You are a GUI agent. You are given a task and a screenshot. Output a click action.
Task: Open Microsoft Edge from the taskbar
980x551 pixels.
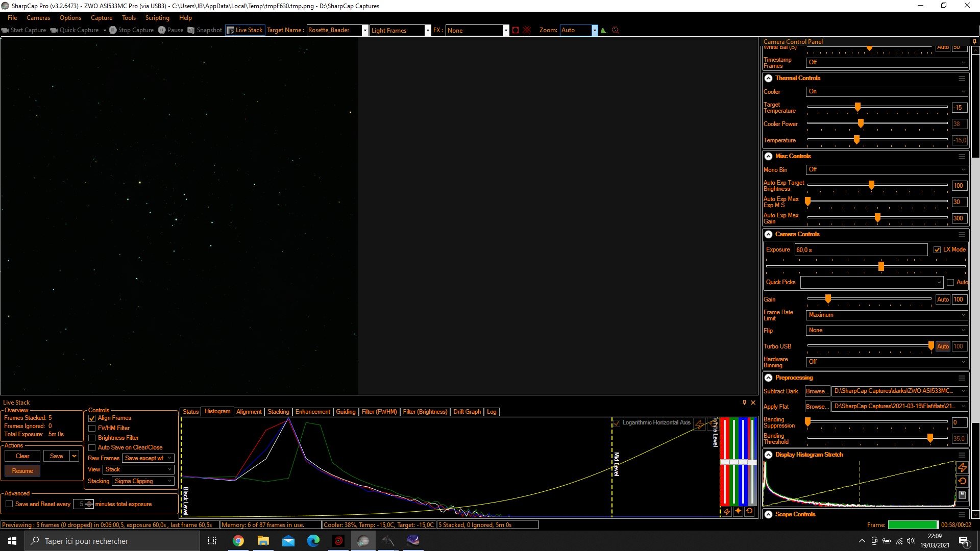click(313, 541)
